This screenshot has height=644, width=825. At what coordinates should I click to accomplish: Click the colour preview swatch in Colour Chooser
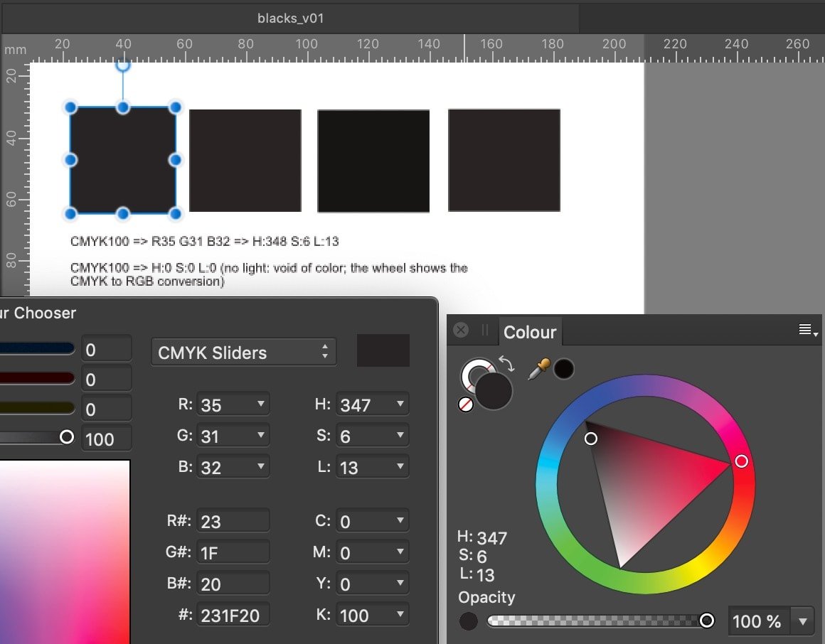tap(383, 350)
